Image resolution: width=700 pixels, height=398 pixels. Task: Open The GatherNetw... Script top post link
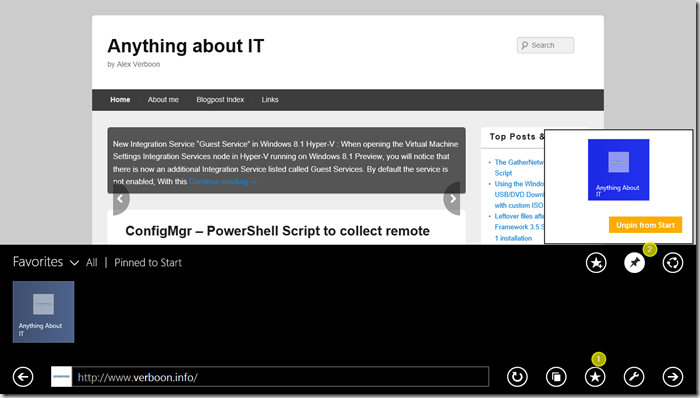[x=519, y=168]
